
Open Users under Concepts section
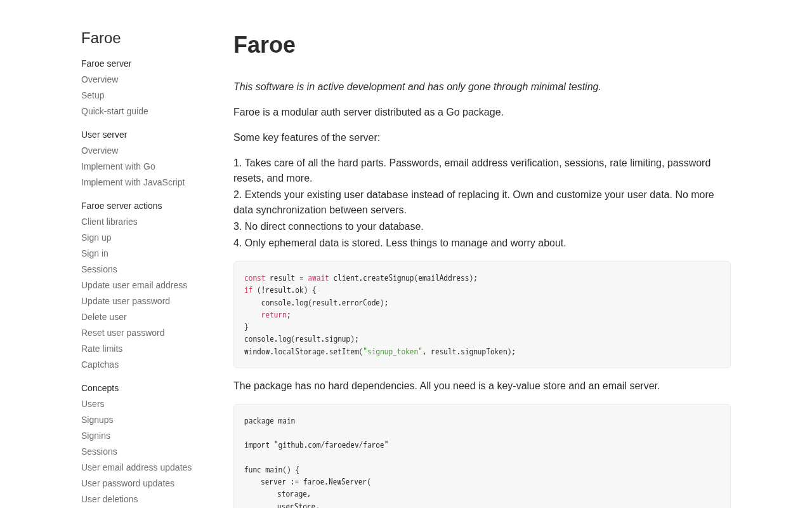[93, 404]
